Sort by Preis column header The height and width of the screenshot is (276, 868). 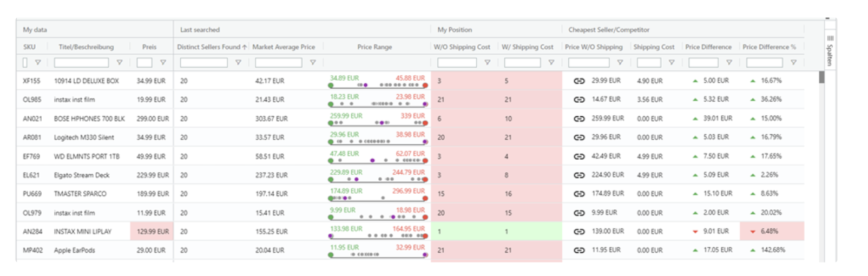[149, 47]
